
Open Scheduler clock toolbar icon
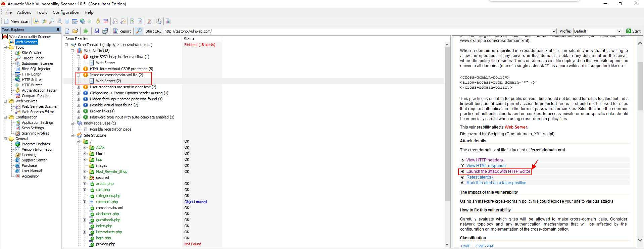159,21
